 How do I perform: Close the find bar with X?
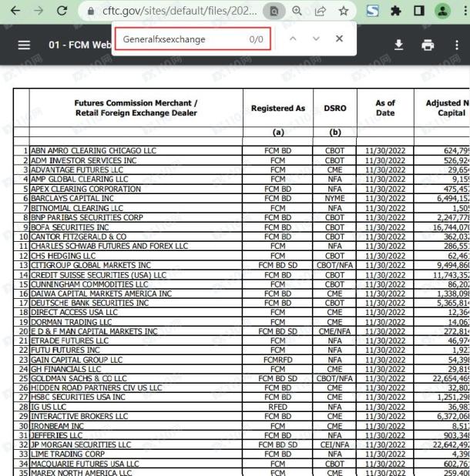pos(339,39)
